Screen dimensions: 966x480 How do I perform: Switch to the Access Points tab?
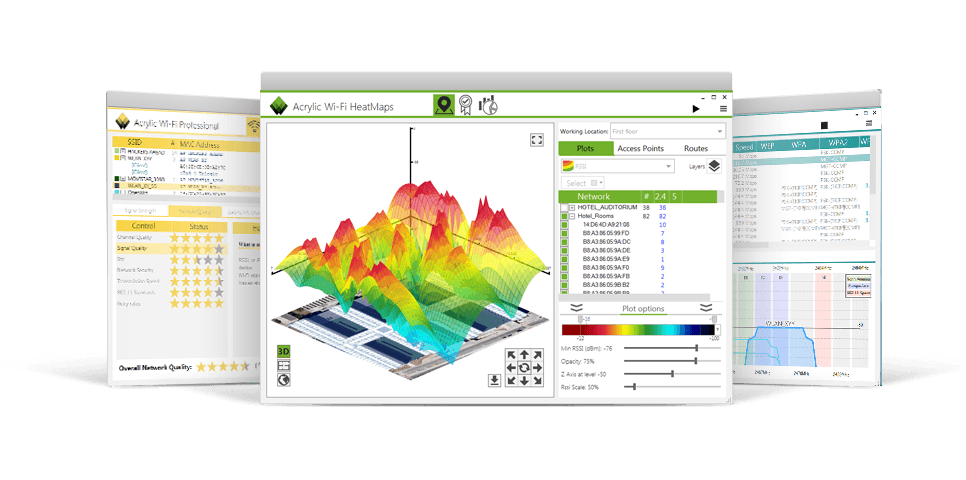click(641, 148)
